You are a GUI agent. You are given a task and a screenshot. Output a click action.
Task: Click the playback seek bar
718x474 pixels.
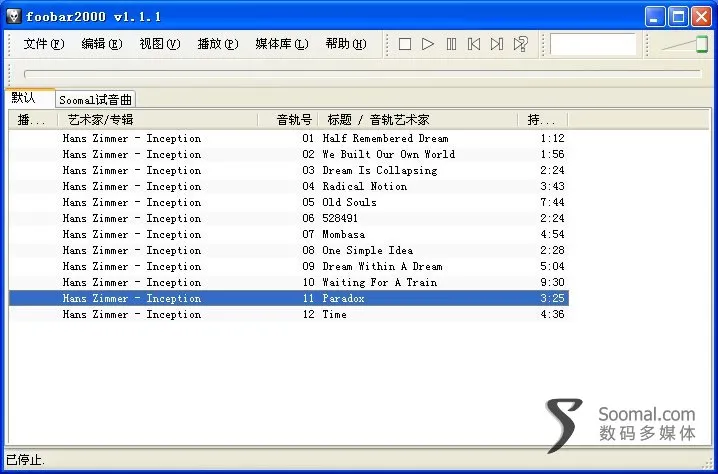[x=363, y=74]
